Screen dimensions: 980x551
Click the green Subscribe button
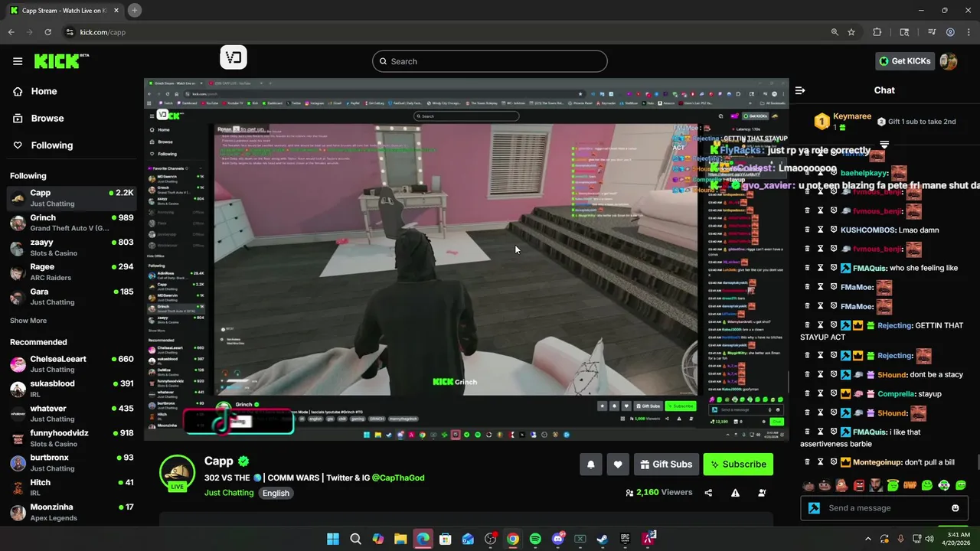pyautogui.click(x=738, y=464)
